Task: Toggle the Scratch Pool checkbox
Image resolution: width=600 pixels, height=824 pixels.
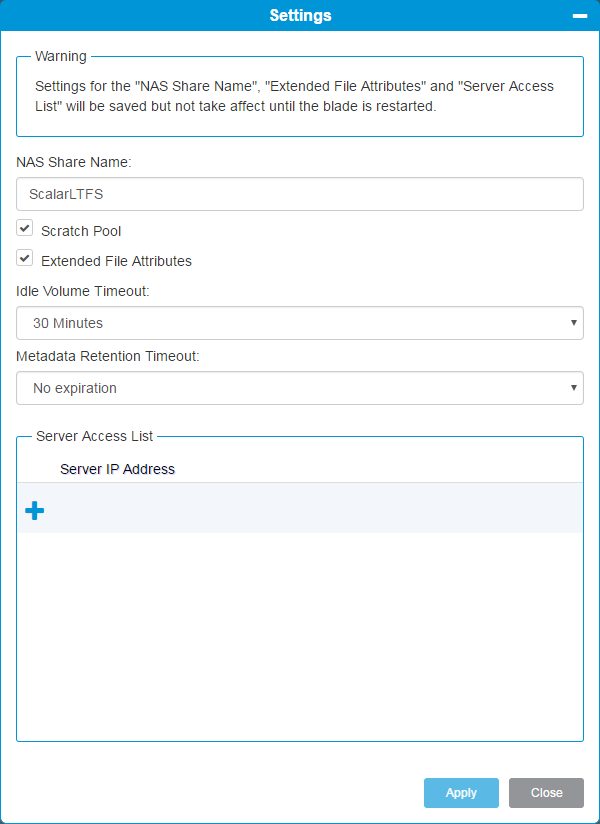Action: 25,228
